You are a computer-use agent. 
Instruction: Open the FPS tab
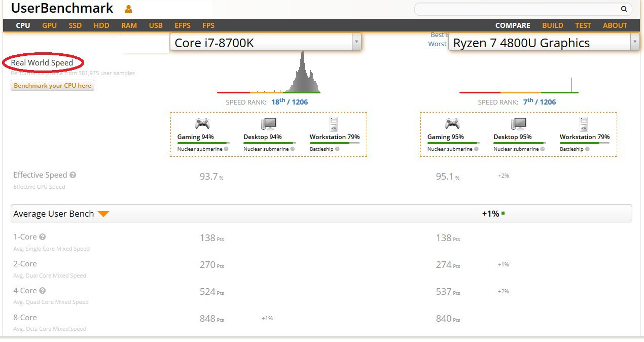[208, 25]
